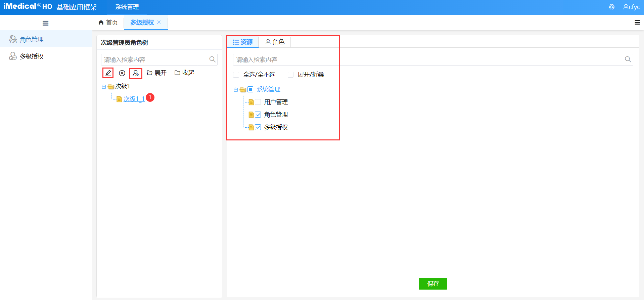Open settings gear icon in header
This screenshot has width=644, height=300.
coord(612,7)
